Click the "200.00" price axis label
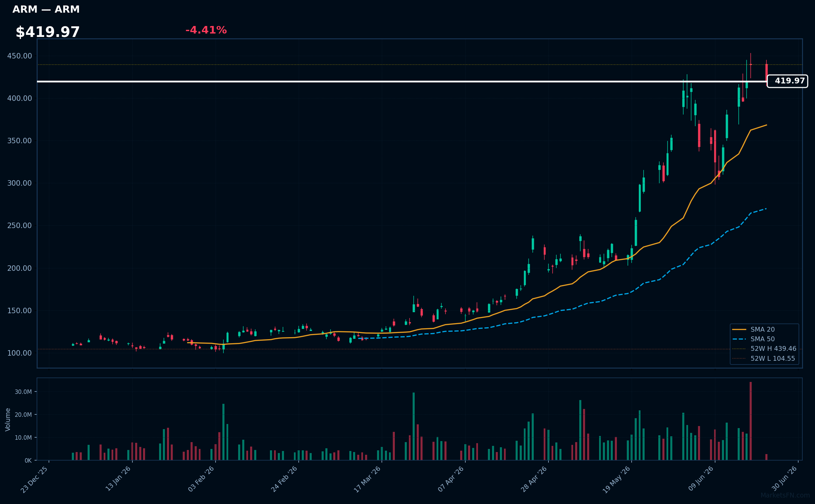Image resolution: width=815 pixels, height=504 pixels. pyautogui.click(x=20, y=268)
